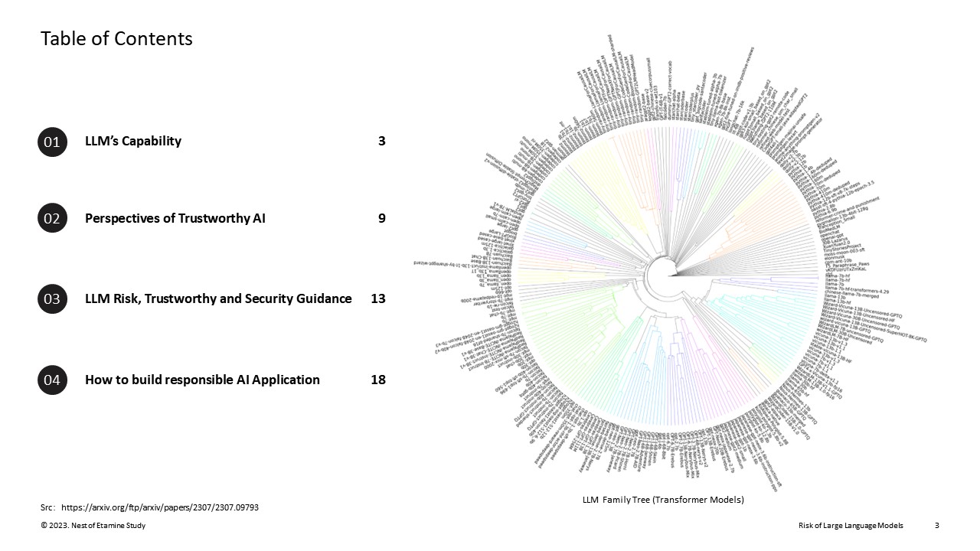Click the 02 section number badge
980x551 pixels.
tap(52, 218)
